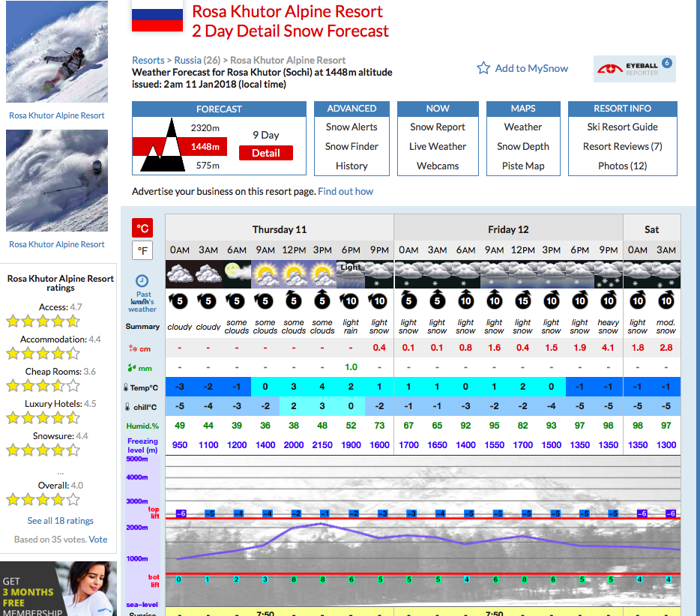The height and width of the screenshot is (616, 700).
Task: Click the Access rating stars
Action: click(x=43, y=321)
